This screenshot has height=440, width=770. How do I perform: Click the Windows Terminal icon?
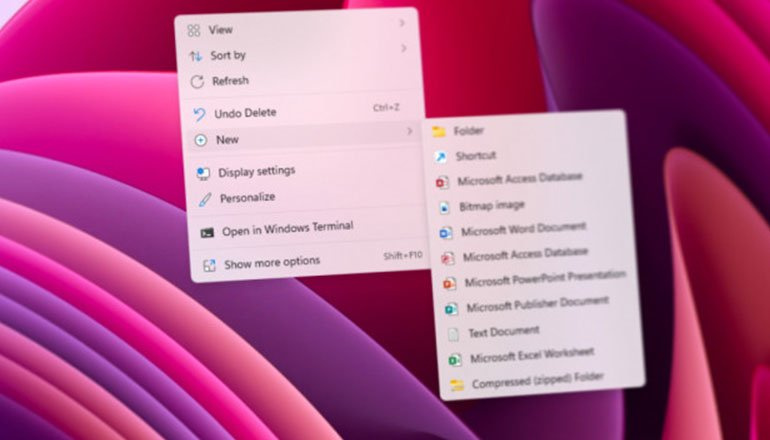(207, 233)
